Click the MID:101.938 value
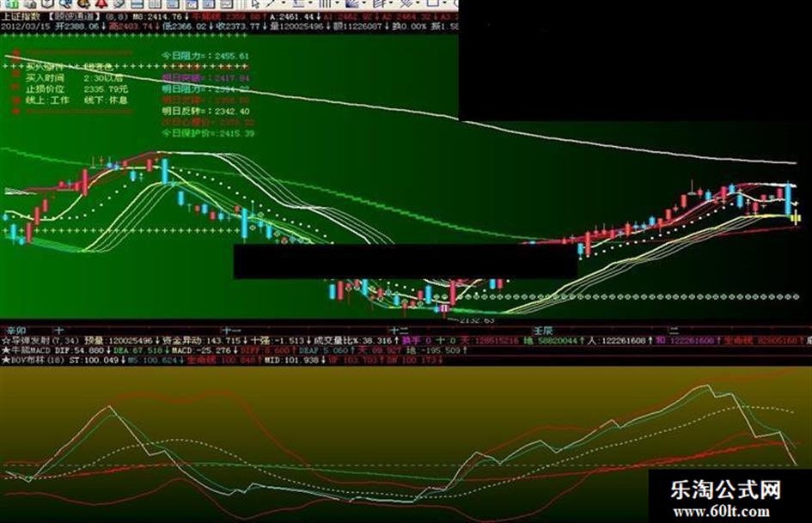This screenshot has width=812, height=523. click(x=290, y=360)
